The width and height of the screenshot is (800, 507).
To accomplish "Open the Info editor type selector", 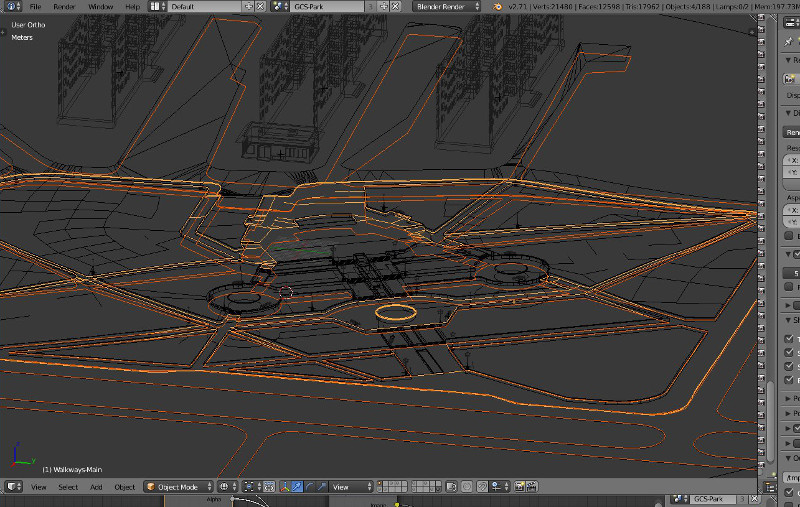I will pyautogui.click(x=13, y=7).
